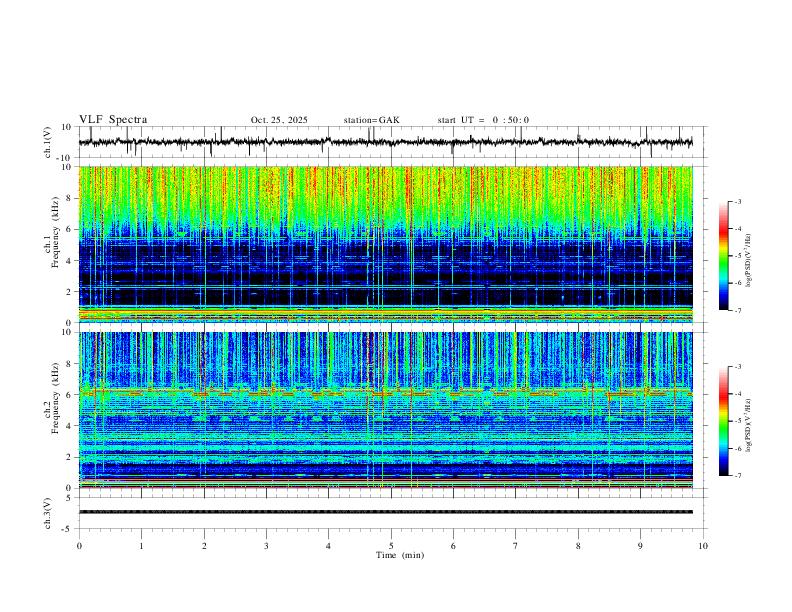The width and height of the screenshot is (792, 612).
Task: Click the "-5" tick on the ch.3(V) axis
Action: coord(68,529)
